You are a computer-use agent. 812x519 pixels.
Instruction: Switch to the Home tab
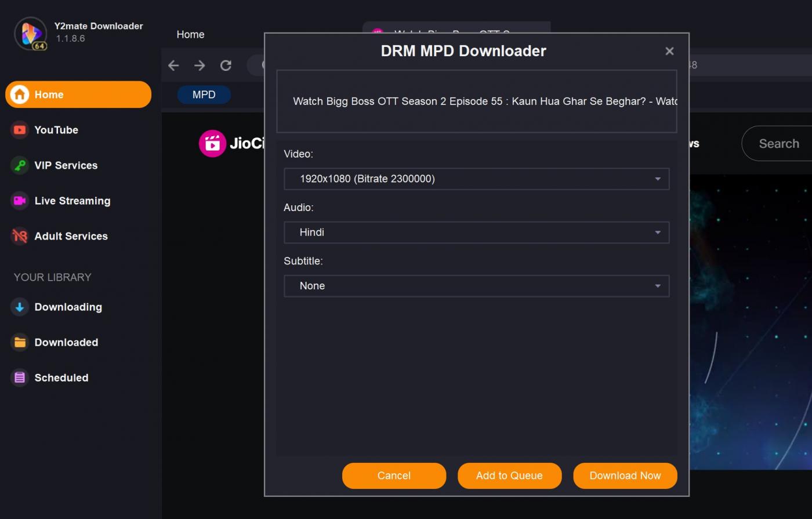tap(190, 34)
